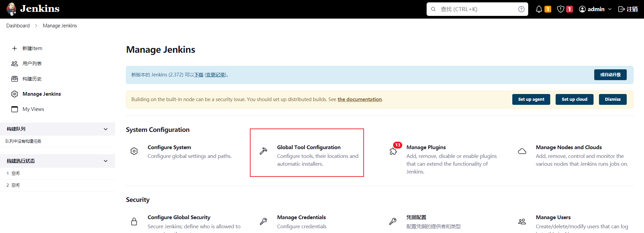Open 构建历史 in the sidebar
The image size is (644, 233).
(x=32, y=79)
